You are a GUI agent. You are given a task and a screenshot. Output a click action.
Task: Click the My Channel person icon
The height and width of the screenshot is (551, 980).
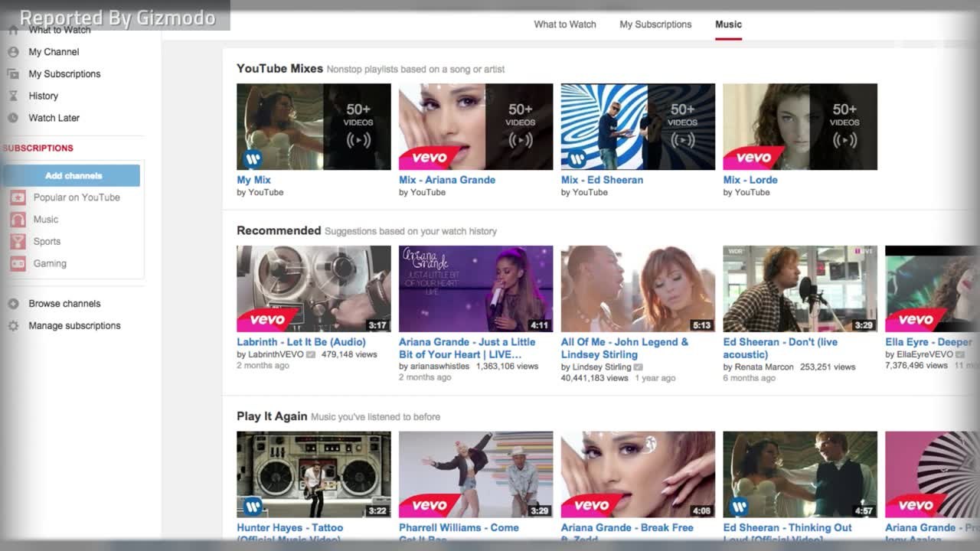coord(13,52)
